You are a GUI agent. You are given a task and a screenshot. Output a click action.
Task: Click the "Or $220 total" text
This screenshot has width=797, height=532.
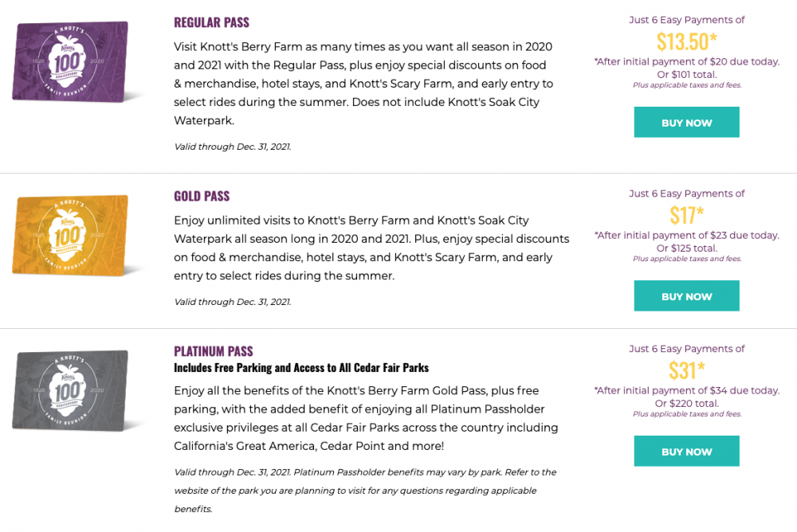pyautogui.click(x=686, y=403)
